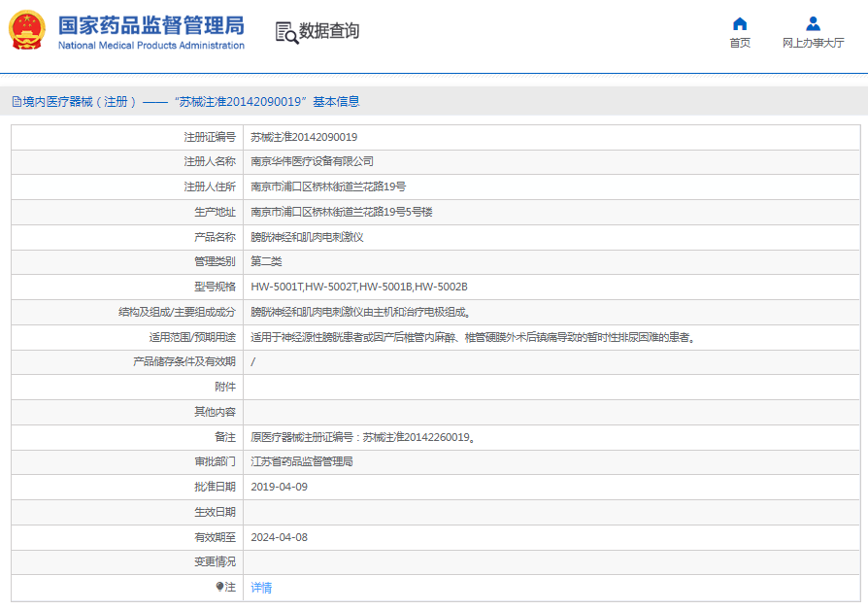Select the 原医疗器械注册证编号 remark text

[x=362, y=437]
